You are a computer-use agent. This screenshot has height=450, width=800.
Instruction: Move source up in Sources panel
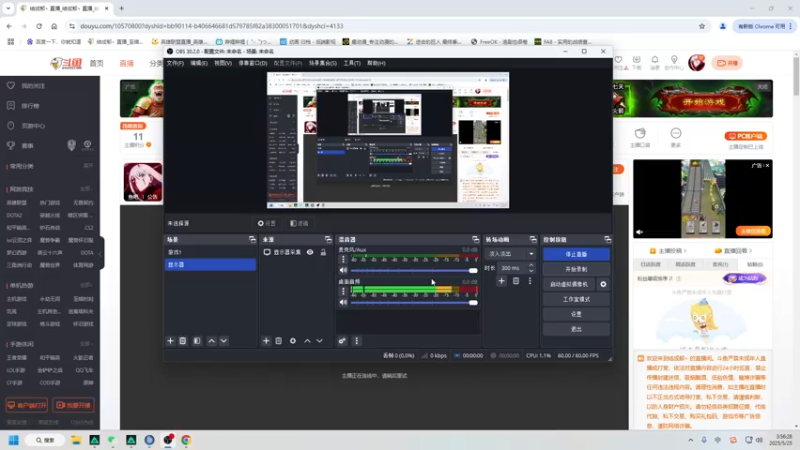(x=307, y=341)
